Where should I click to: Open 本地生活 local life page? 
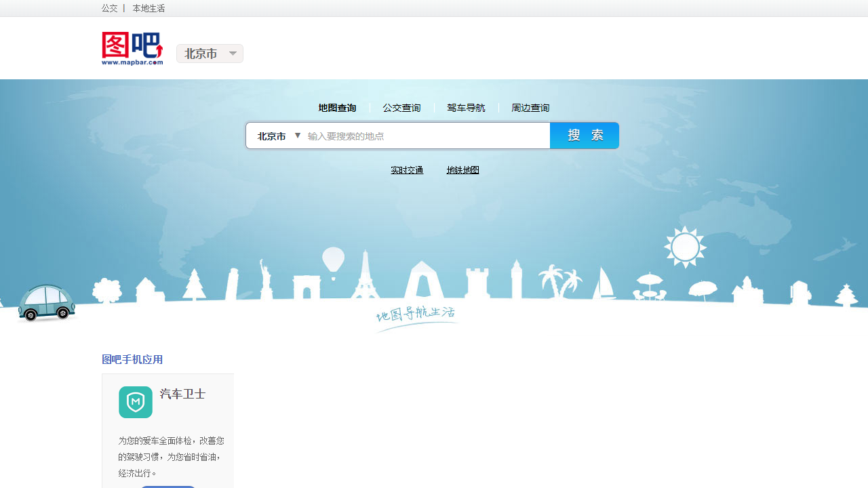coord(149,8)
